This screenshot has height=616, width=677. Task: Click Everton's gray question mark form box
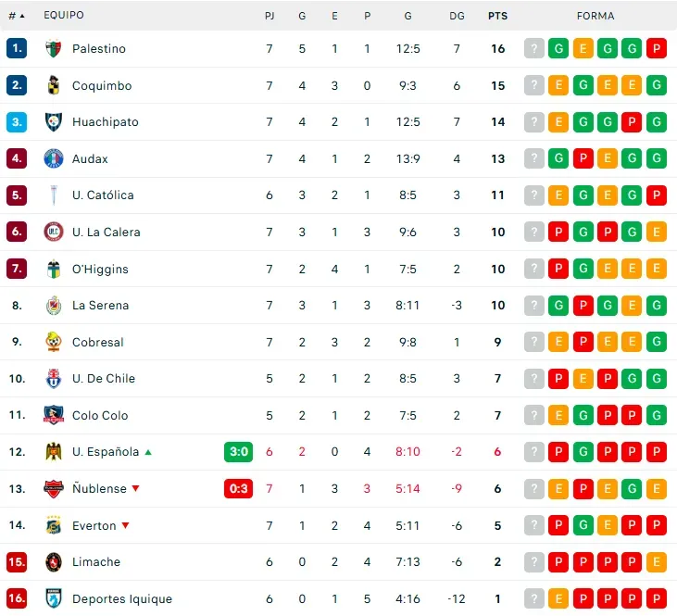534,526
